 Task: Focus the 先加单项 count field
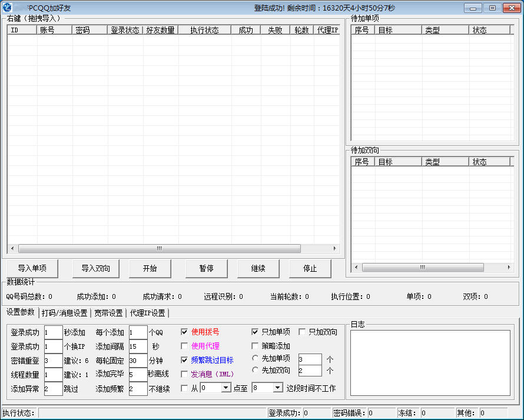[310, 359]
